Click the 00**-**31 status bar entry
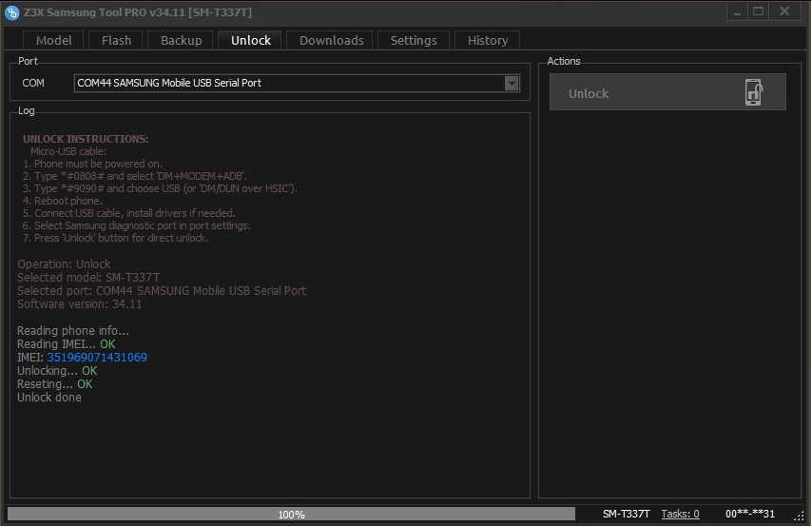The height and width of the screenshot is (527, 812). [750, 514]
